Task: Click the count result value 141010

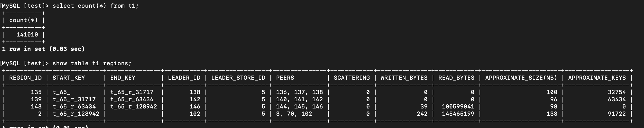Action: click(x=27, y=35)
